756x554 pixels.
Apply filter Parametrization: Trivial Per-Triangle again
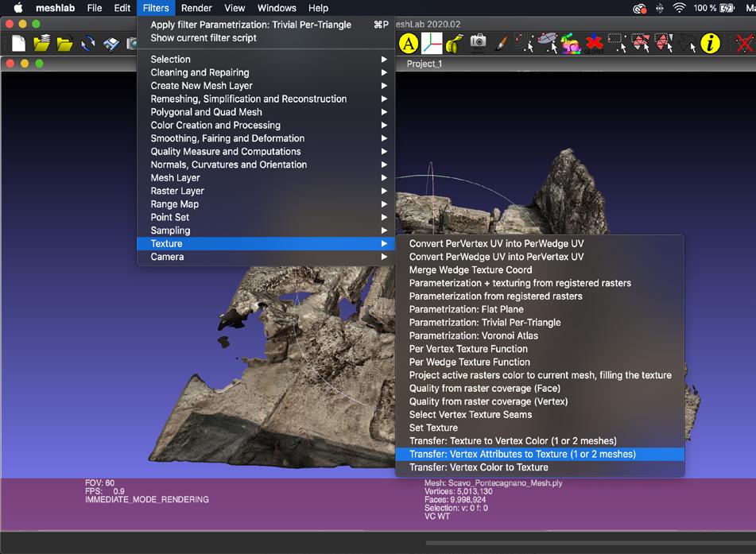[x=266, y=25]
